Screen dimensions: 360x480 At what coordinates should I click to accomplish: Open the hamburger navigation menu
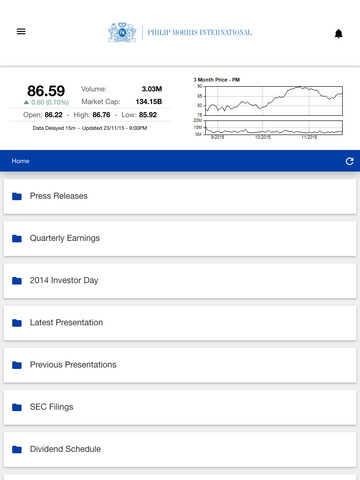21,31
